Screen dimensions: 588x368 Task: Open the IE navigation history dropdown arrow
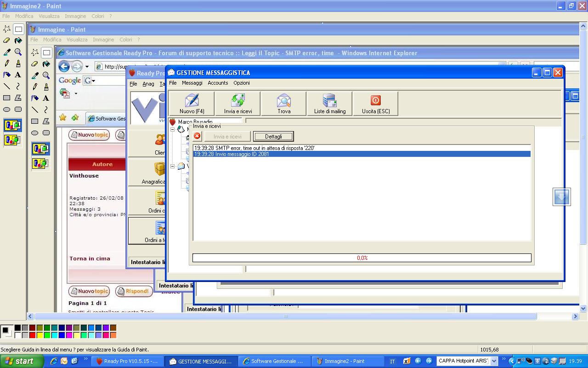click(87, 66)
